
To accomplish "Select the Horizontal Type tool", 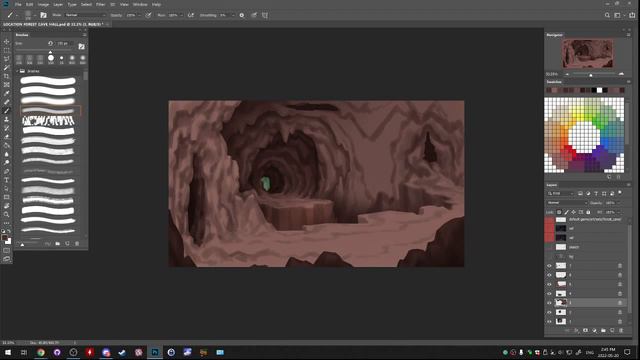I will 7,180.
